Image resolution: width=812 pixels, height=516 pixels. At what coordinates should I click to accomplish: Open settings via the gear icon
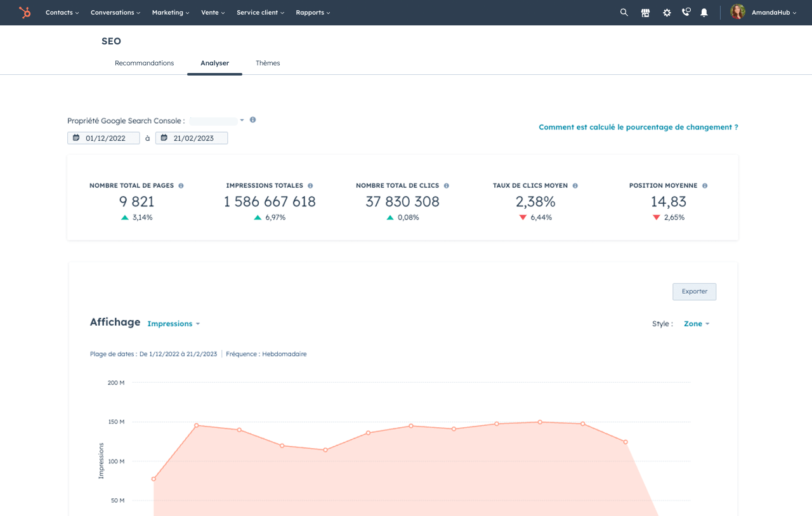point(667,13)
